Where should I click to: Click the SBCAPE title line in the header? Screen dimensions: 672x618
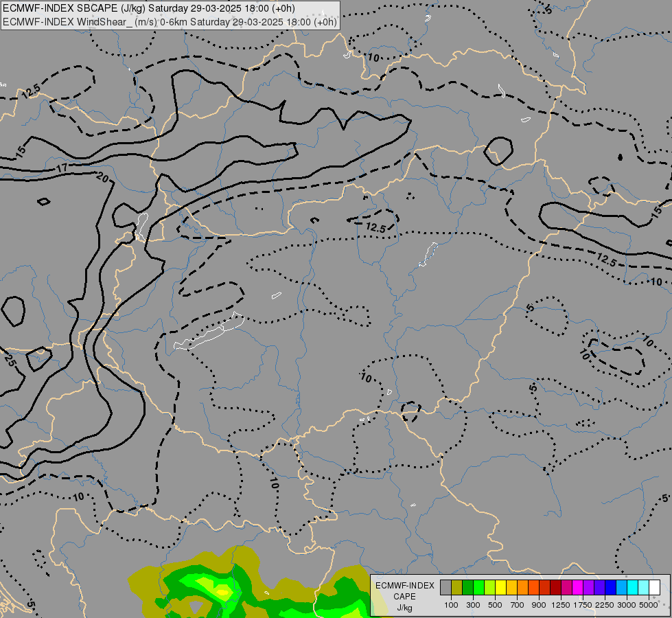tap(149, 8)
